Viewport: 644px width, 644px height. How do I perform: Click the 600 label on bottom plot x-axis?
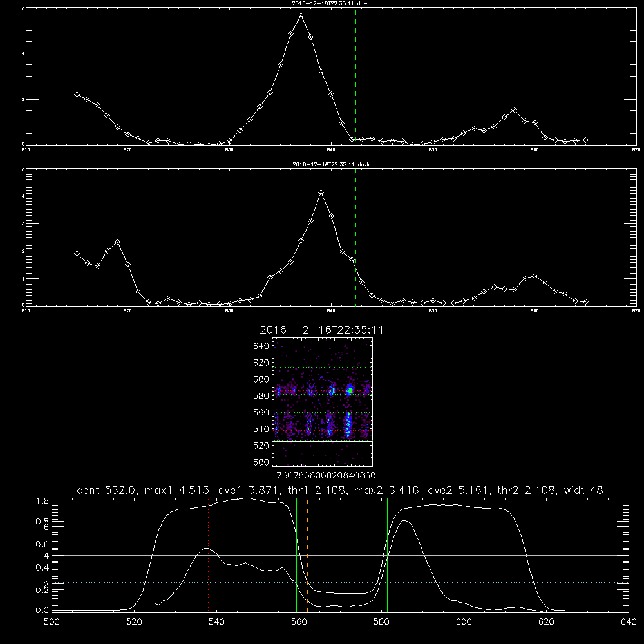click(x=464, y=622)
